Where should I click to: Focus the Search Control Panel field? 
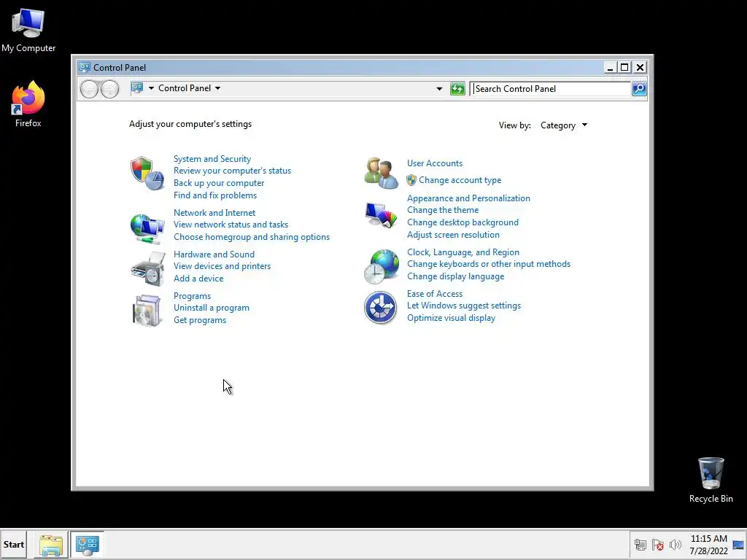point(550,88)
